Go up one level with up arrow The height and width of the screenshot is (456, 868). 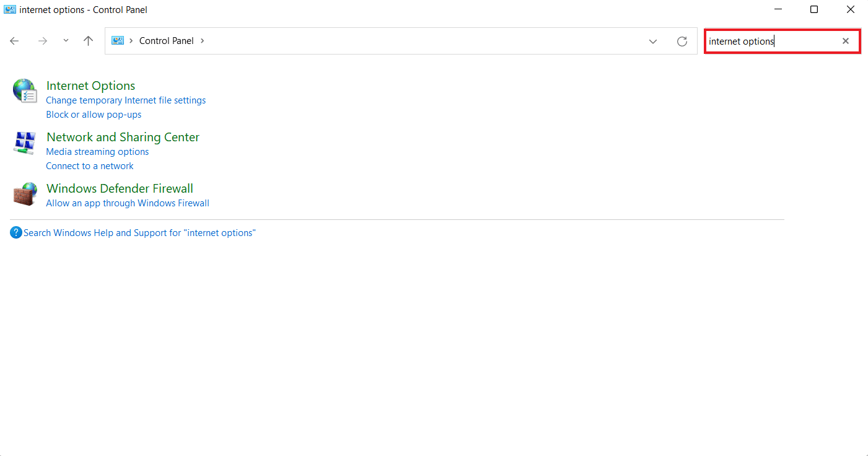pyautogui.click(x=89, y=41)
